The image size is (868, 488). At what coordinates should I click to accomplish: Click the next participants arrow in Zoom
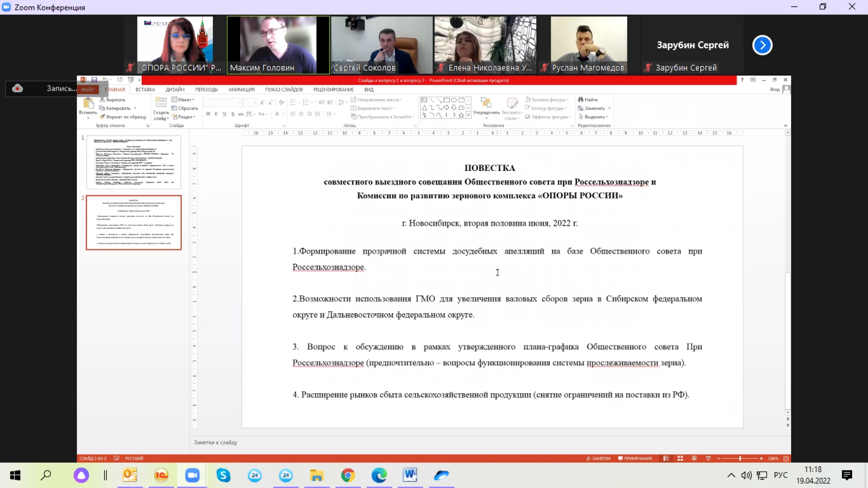click(762, 45)
